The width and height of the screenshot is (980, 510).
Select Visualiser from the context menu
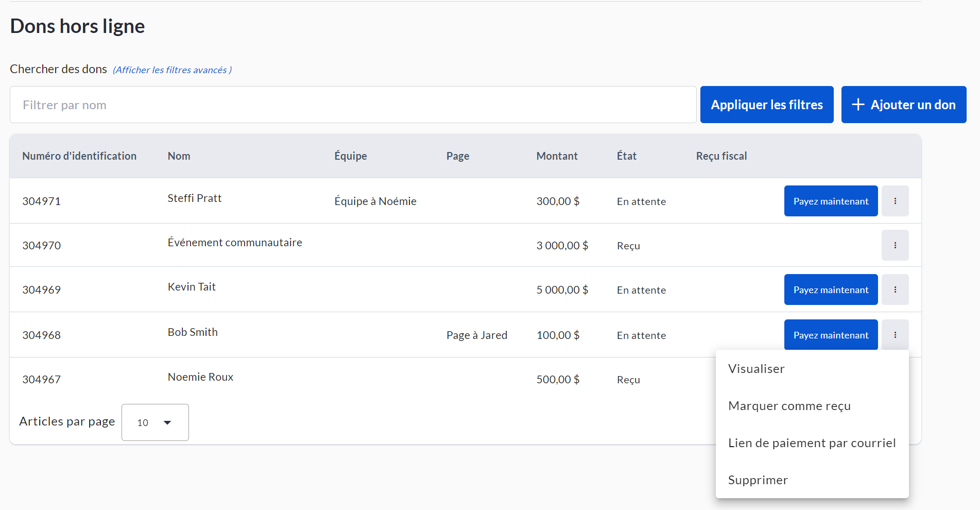click(x=756, y=369)
